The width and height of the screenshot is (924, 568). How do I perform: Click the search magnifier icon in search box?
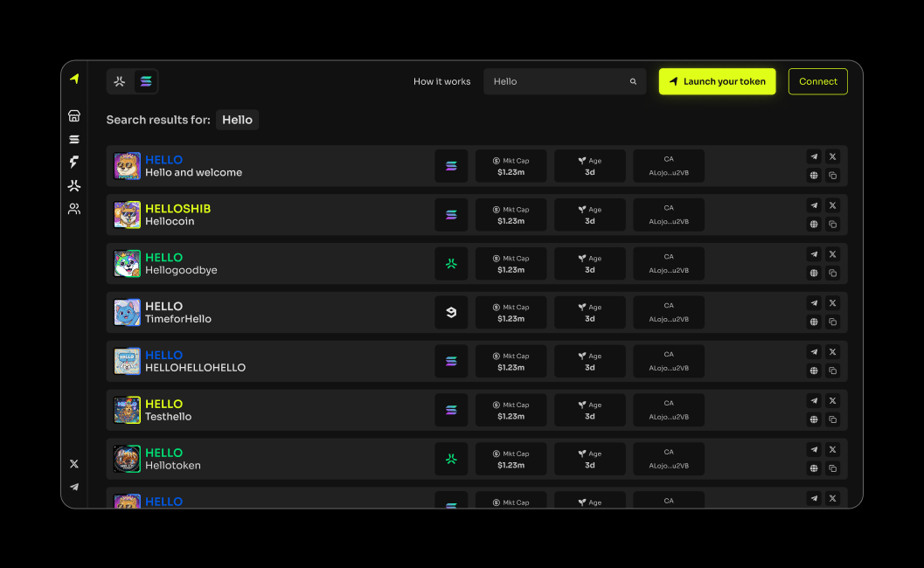coord(633,82)
